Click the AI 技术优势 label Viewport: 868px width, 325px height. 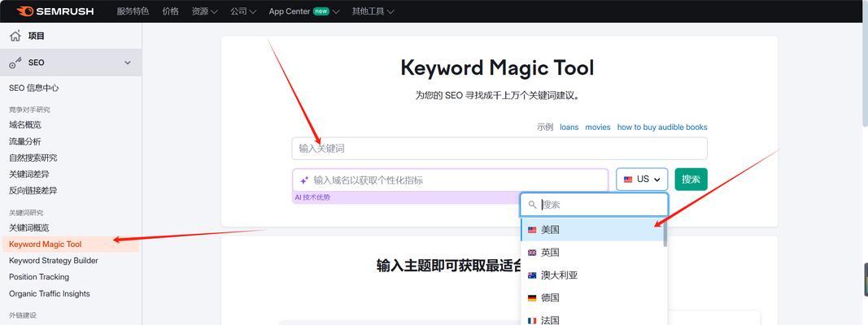(312, 197)
